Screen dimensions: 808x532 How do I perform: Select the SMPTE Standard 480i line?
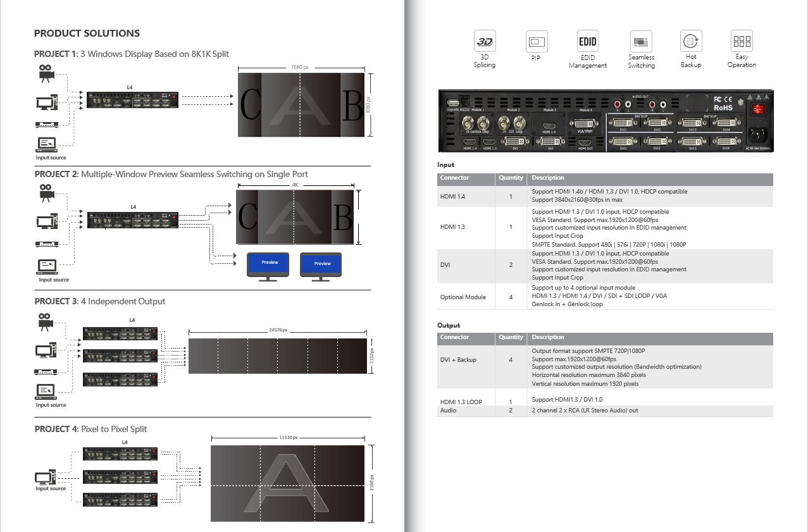click(x=609, y=244)
